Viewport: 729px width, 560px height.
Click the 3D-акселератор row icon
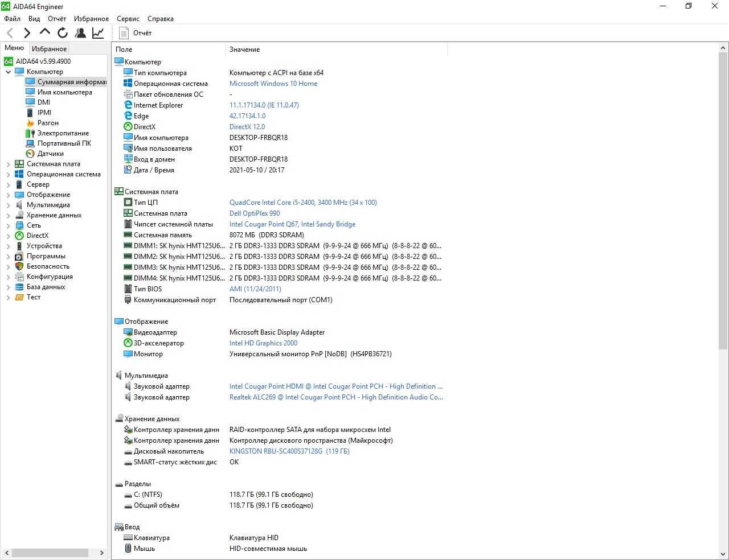(x=128, y=343)
